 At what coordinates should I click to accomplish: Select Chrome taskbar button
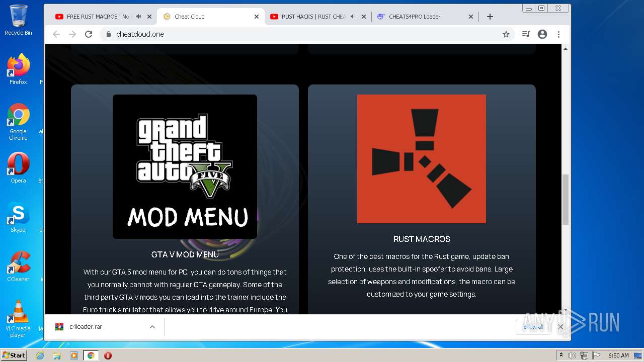click(x=91, y=355)
